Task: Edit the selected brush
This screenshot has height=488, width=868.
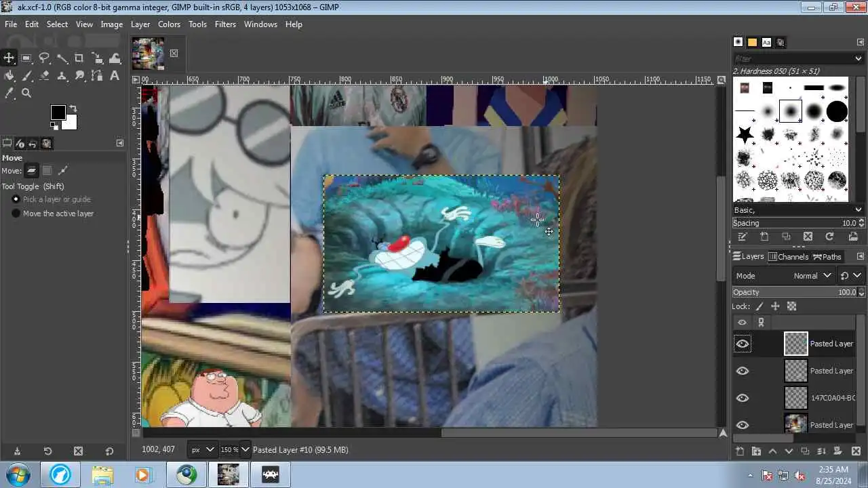Action: (743, 237)
